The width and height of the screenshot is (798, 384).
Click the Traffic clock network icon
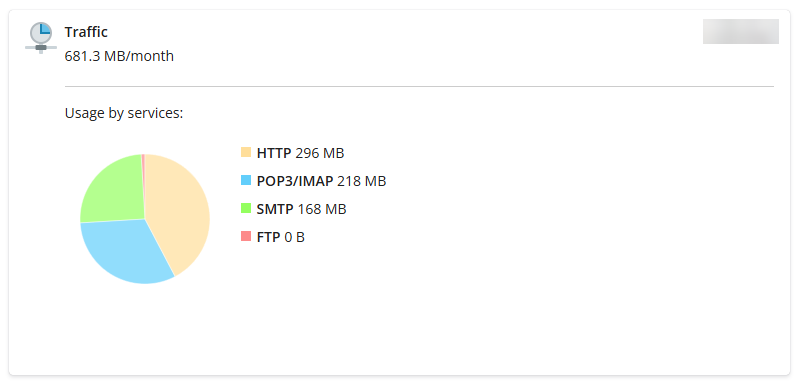41,38
